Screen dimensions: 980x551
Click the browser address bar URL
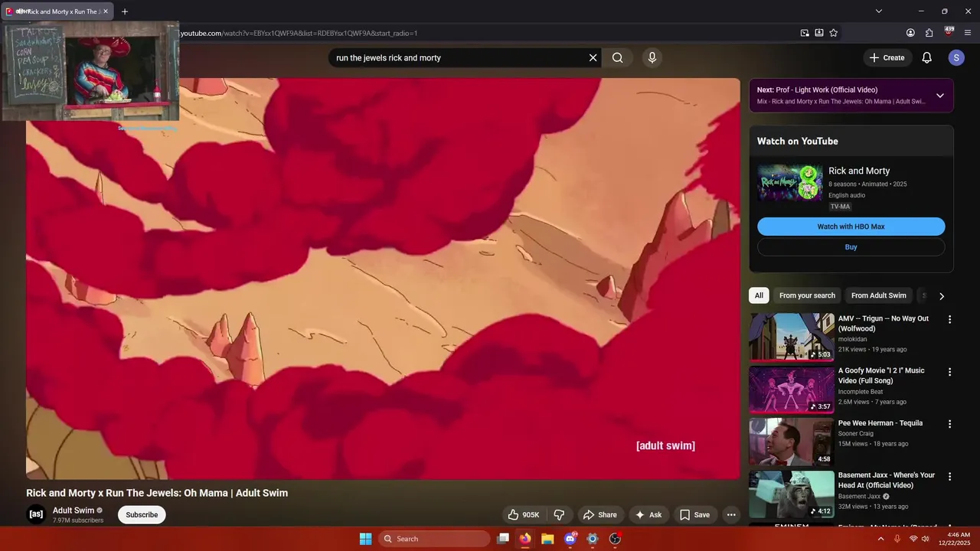point(299,33)
